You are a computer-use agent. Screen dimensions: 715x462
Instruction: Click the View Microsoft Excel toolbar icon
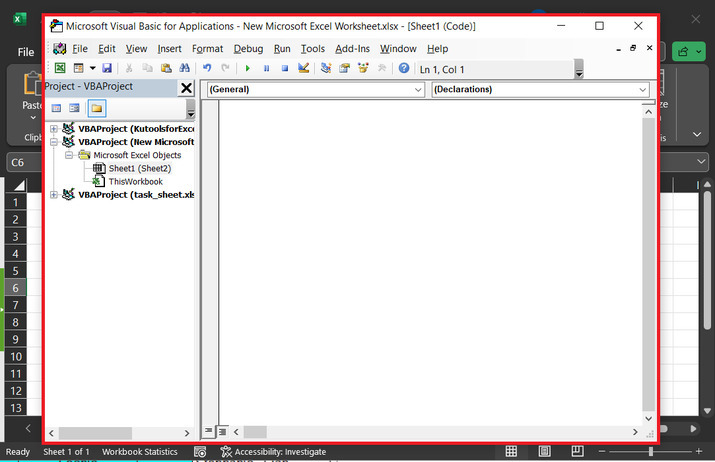(x=60, y=68)
